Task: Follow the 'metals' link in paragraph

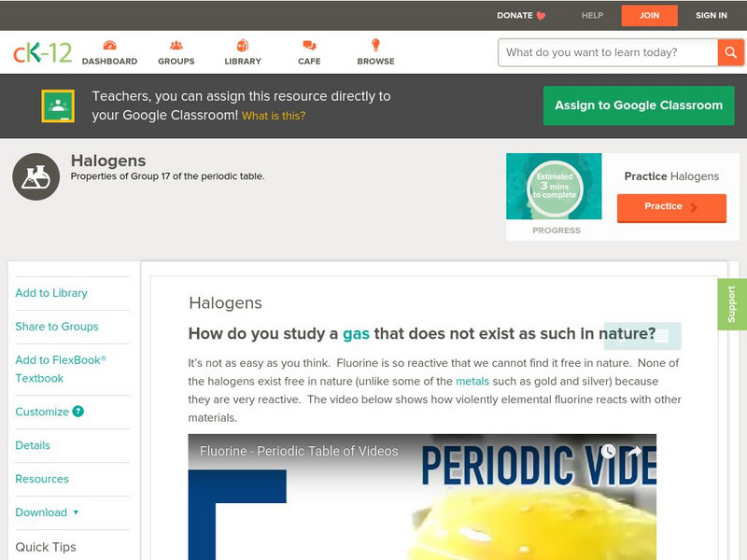Action: click(472, 382)
